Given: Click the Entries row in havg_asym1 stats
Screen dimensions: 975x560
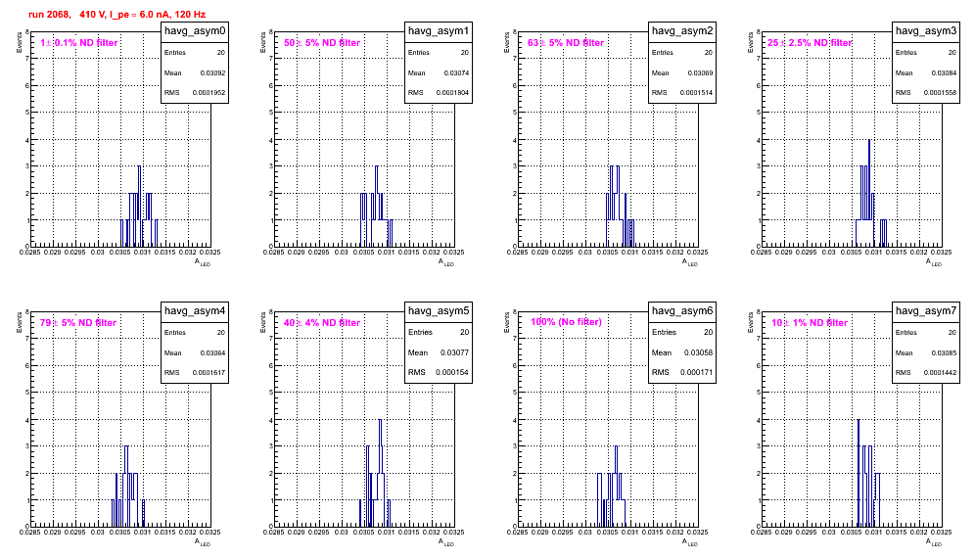Looking at the screenshot, I should point(439,53).
